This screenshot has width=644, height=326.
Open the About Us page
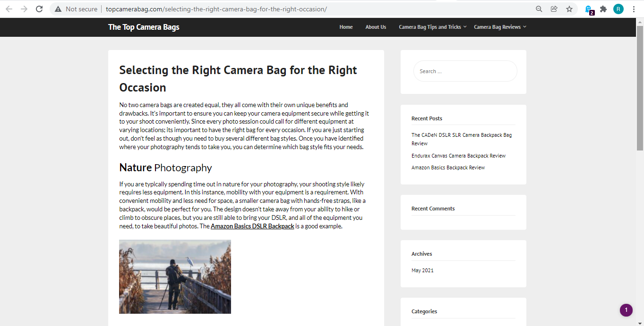coord(376,27)
